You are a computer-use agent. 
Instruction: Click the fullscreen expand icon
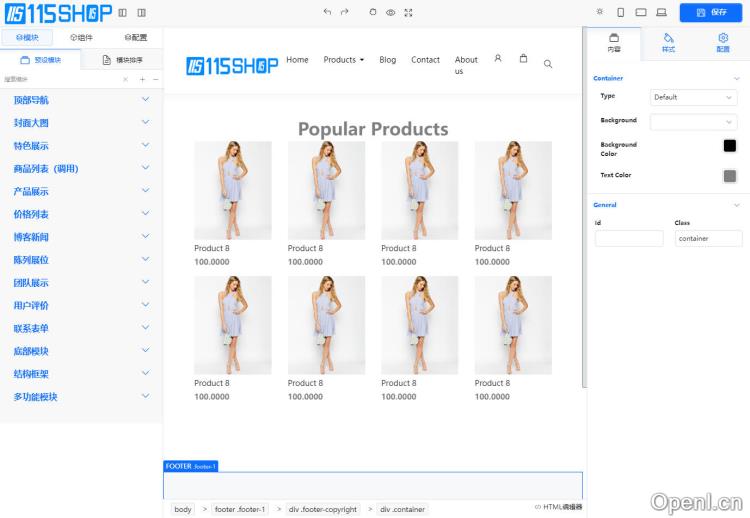coord(408,12)
